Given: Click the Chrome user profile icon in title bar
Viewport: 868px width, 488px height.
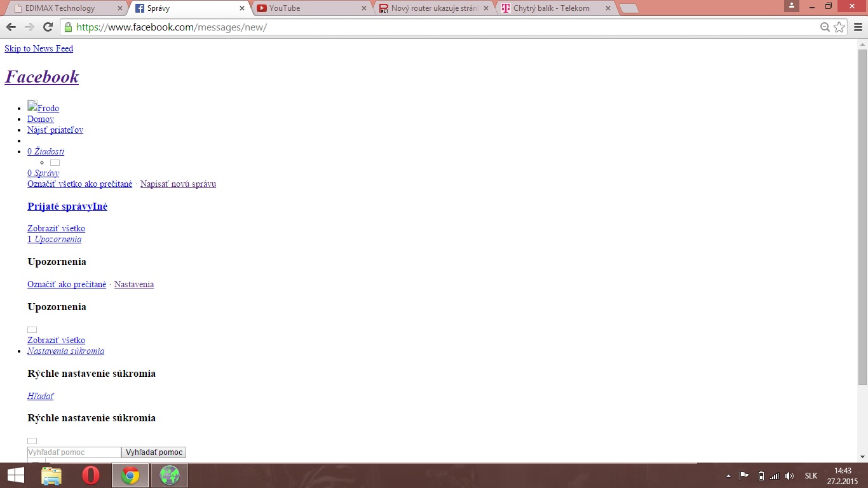Looking at the screenshot, I should click(x=791, y=6).
